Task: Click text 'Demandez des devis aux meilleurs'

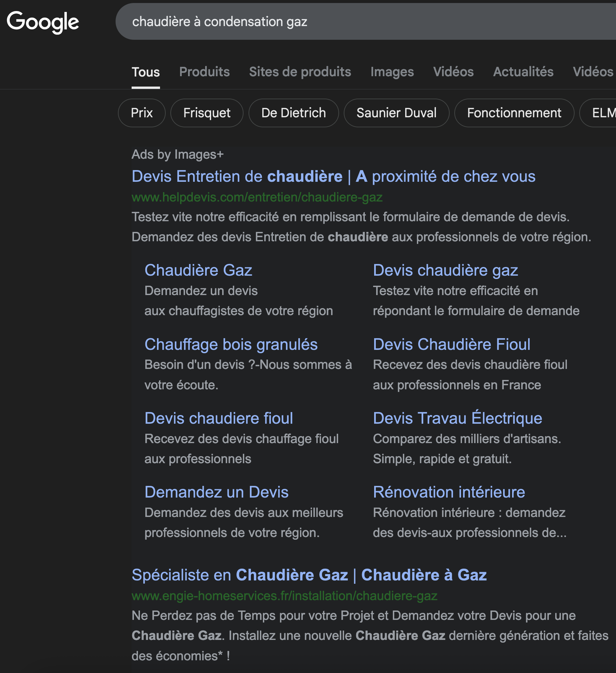Action: point(244,513)
